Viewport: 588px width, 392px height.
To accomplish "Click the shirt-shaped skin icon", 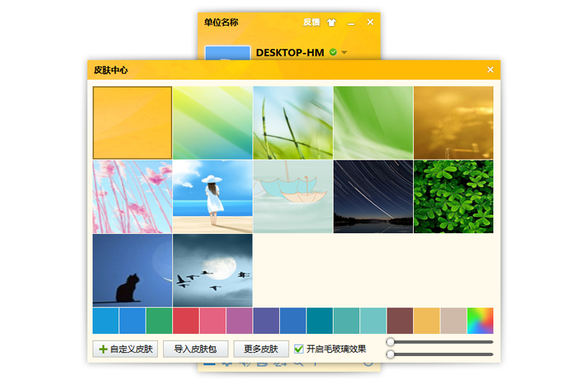I will click(x=331, y=22).
